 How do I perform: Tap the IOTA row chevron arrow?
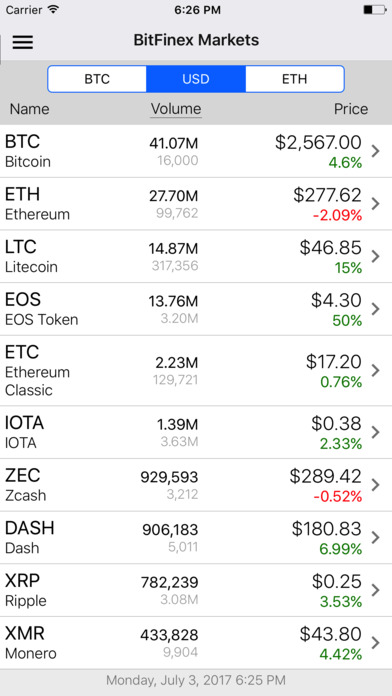click(376, 432)
